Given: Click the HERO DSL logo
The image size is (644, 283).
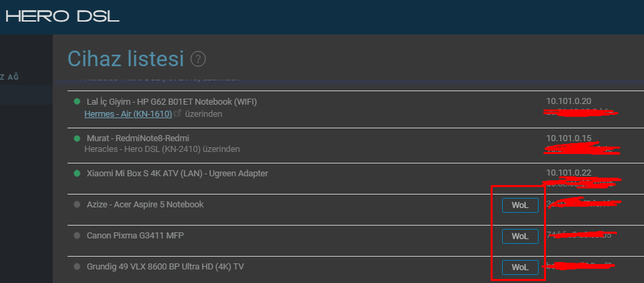Looking at the screenshot, I should tap(62, 16).
